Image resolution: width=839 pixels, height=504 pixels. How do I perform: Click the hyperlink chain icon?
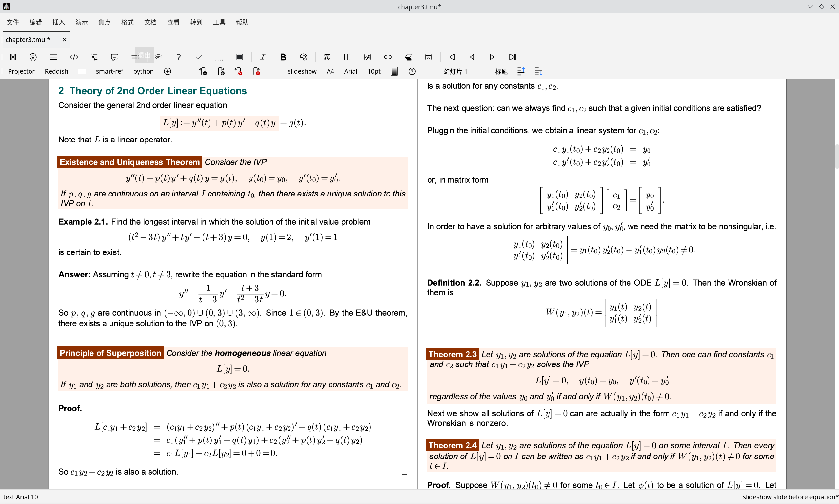[388, 57]
